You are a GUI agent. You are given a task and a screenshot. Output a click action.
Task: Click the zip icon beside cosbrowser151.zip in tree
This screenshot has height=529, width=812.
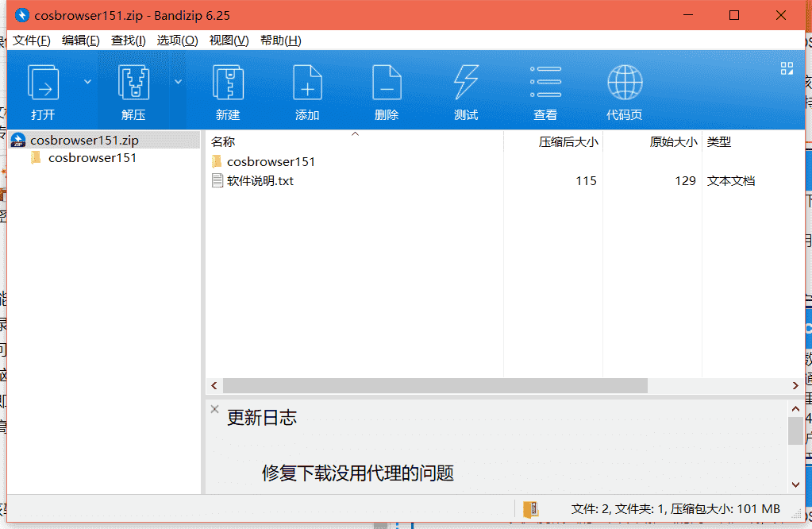click(18, 140)
